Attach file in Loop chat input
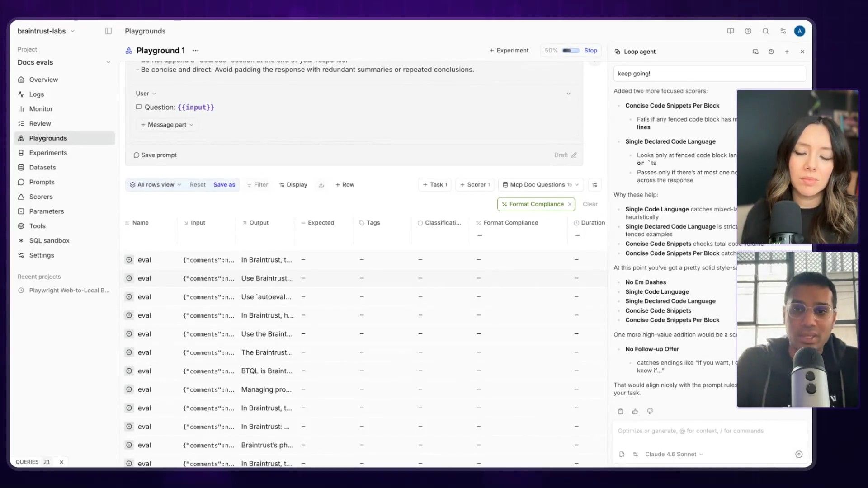868x488 pixels. pyautogui.click(x=622, y=455)
